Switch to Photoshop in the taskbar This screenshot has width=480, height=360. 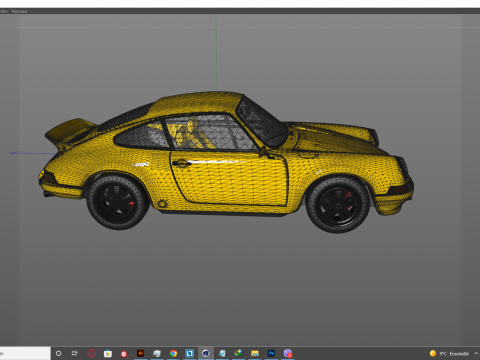click(271, 353)
